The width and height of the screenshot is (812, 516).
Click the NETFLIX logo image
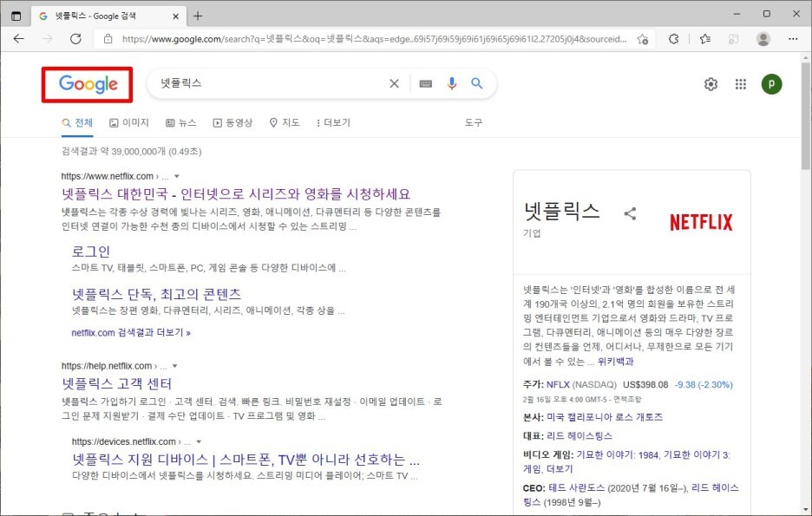pyautogui.click(x=701, y=223)
